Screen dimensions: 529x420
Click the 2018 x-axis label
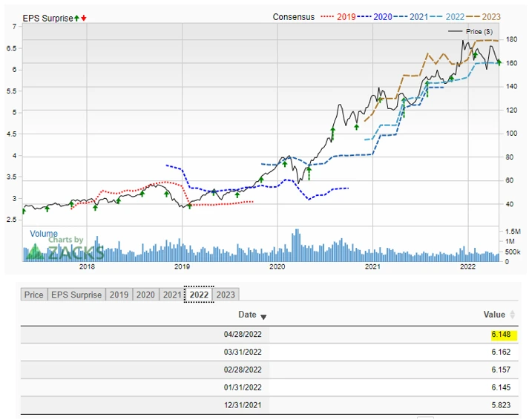[87, 266]
